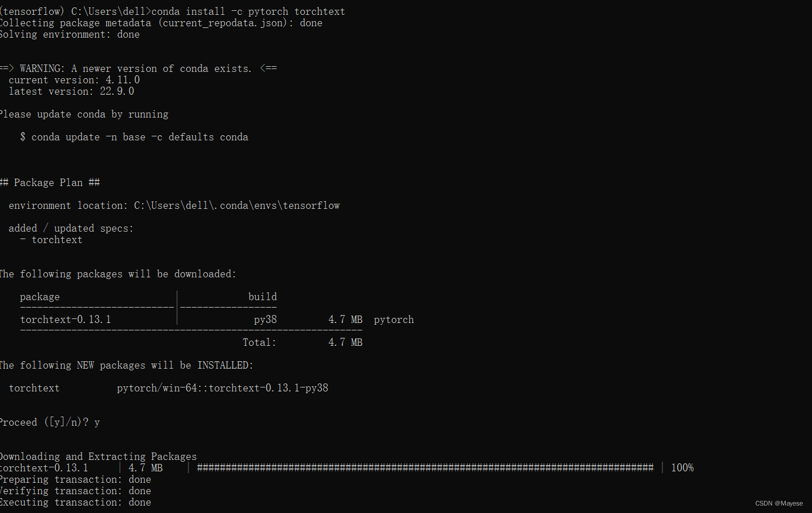Click the 'Total:' label
This screenshot has width=812, height=513.
tap(260, 342)
